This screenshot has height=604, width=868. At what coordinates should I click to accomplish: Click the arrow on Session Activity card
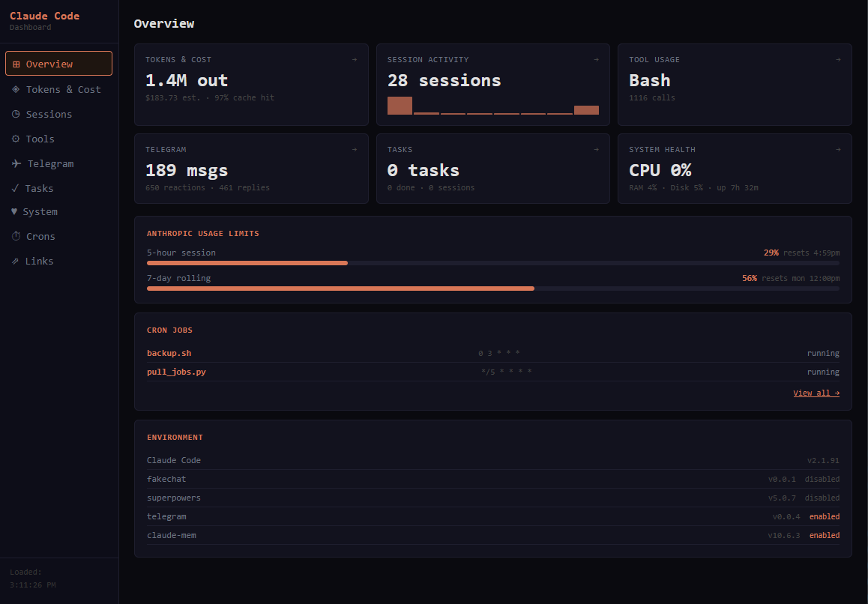coord(596,59)
